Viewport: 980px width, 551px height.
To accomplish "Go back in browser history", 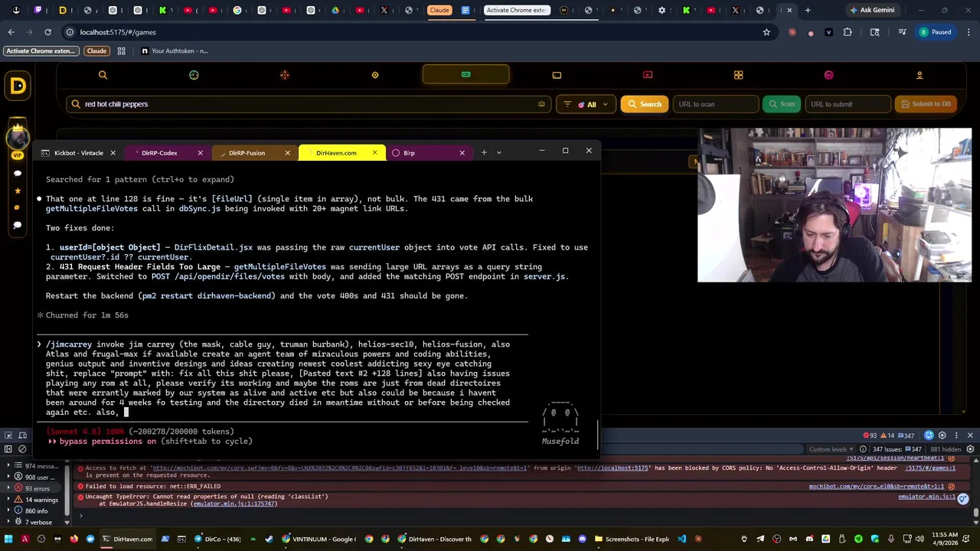I will click(x=11, y=32).
